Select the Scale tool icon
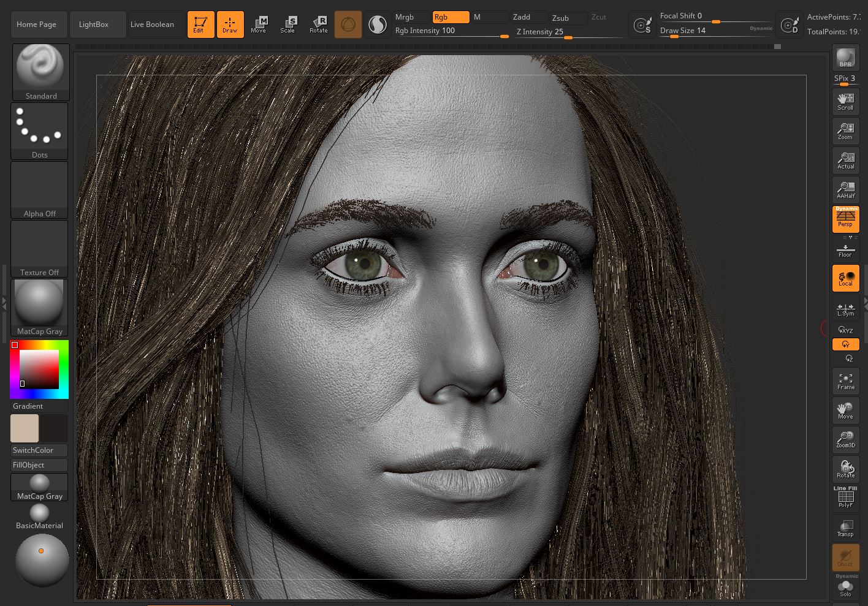This screenshot has height=606, width=868. [288, 25]
